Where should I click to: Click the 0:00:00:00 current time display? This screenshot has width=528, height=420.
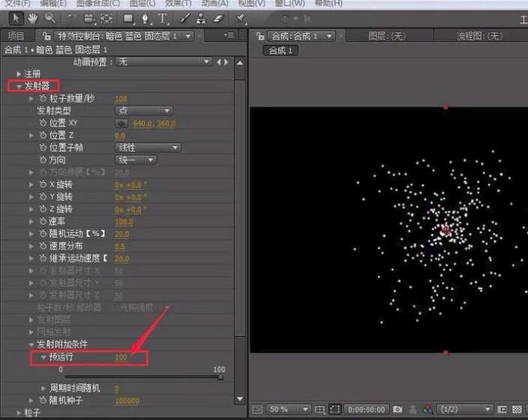coord(367,409)
